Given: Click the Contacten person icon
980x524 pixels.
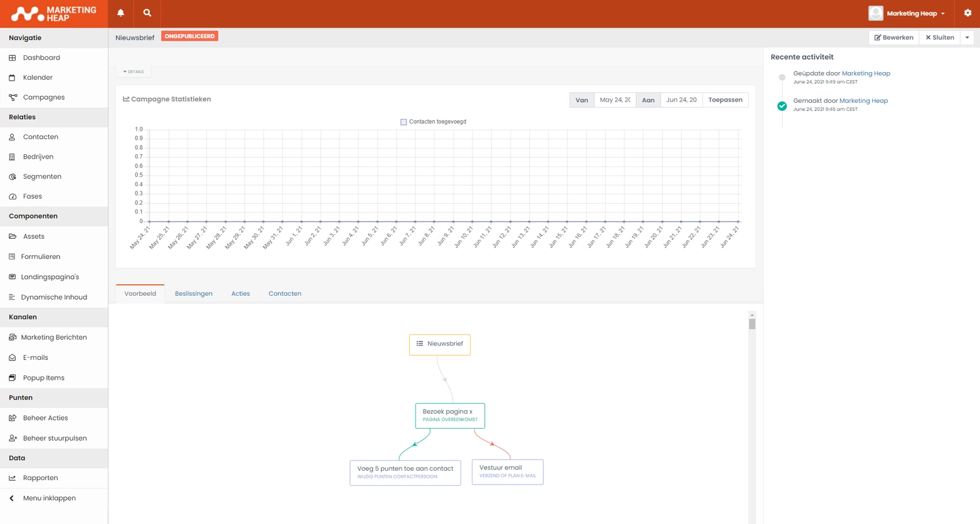Looking at the screenshot, I should coord(12,137).
